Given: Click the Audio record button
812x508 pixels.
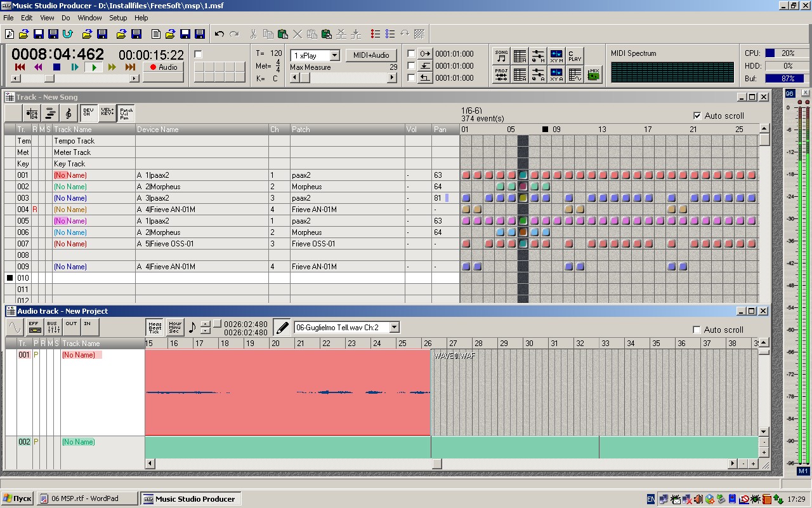Looking at the screenshot, I should [163, 67].
